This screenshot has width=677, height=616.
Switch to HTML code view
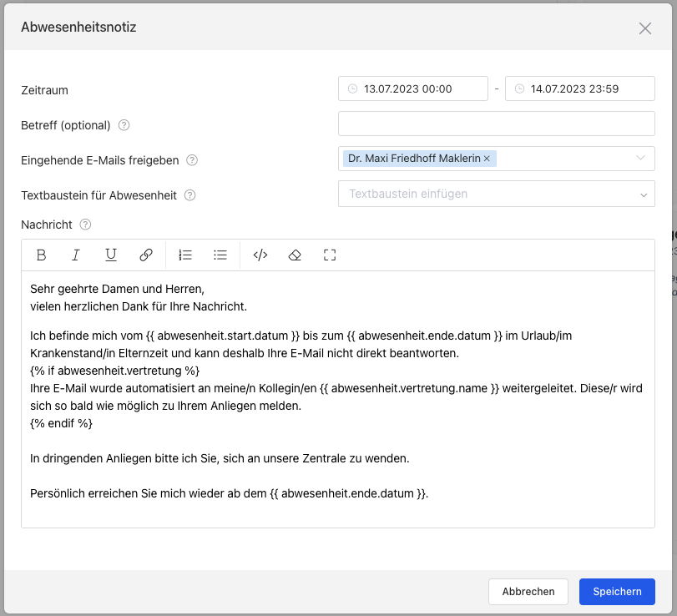260,255
